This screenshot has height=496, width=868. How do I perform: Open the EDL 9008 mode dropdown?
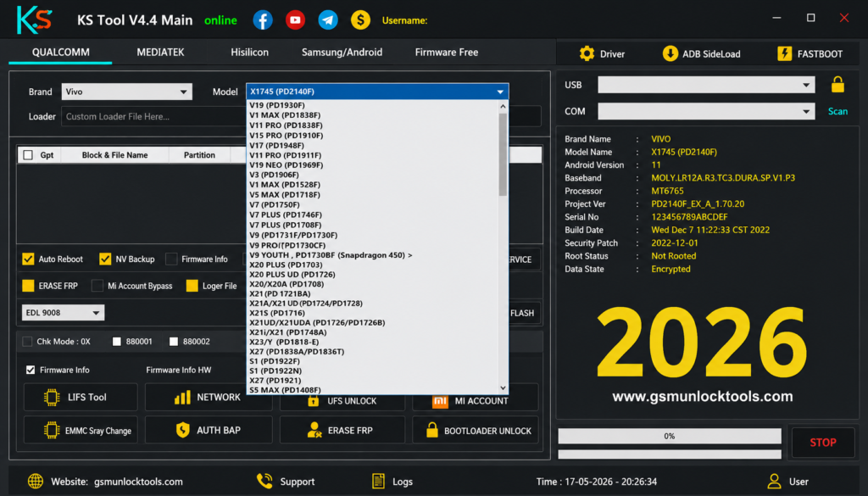[63, 313]
